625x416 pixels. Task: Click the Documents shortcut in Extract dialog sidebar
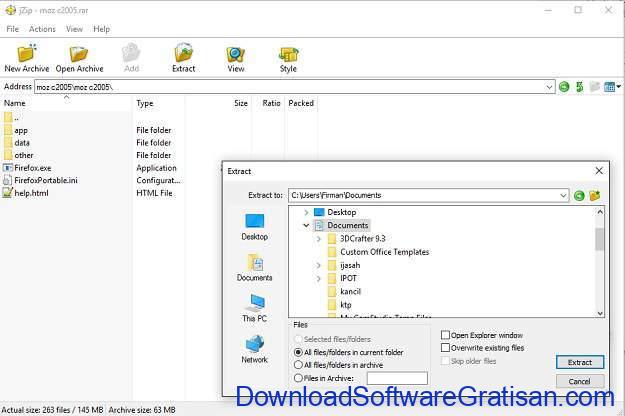click(254, 268)
